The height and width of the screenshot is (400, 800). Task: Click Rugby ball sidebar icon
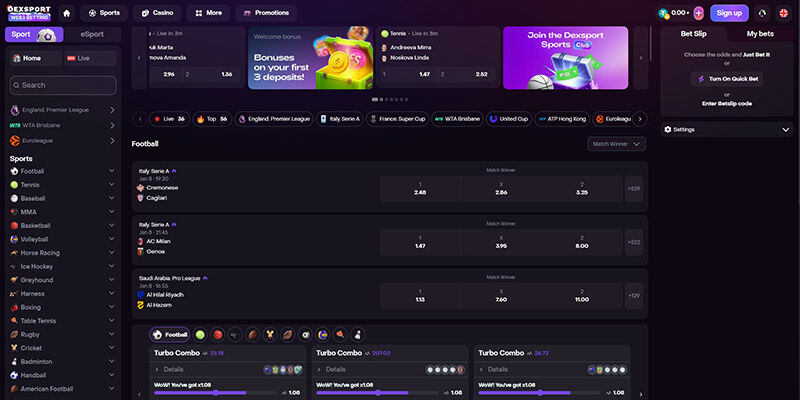click(14, 335)
